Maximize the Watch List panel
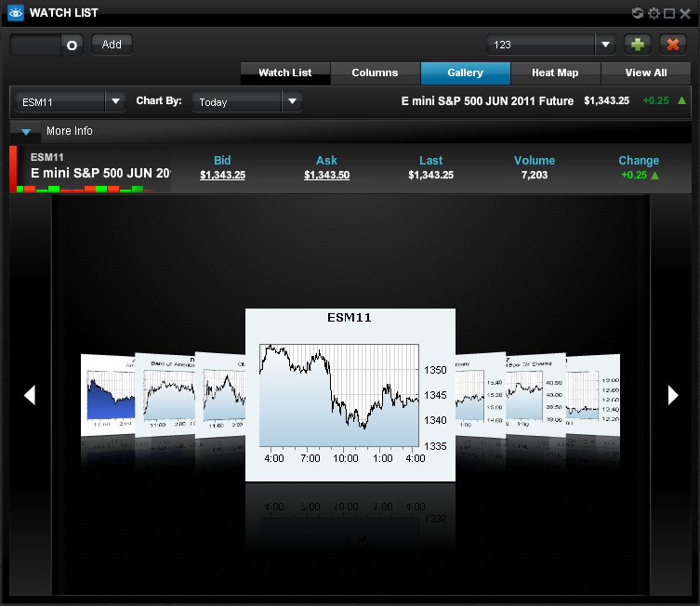The height and width of the screenshot is (606, 700). point(669,13)
